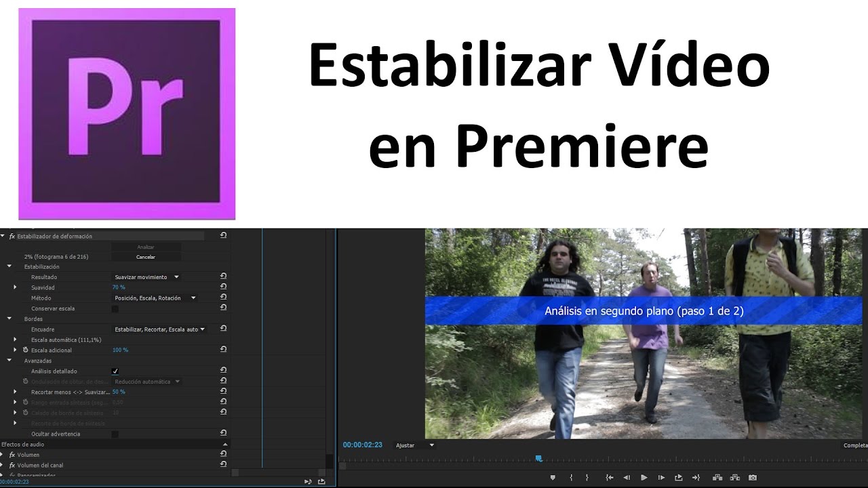Viewport: 868px width, 488px height.
Task: Reset the Volumen del canal effect
Action: [x=223, y=464]
